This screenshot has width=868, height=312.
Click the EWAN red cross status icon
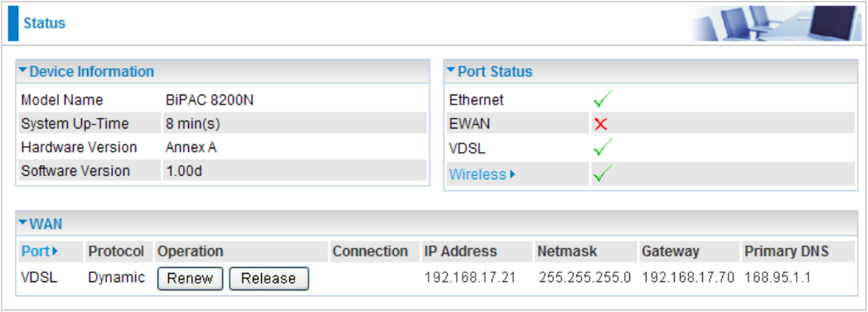click(601, 124)
